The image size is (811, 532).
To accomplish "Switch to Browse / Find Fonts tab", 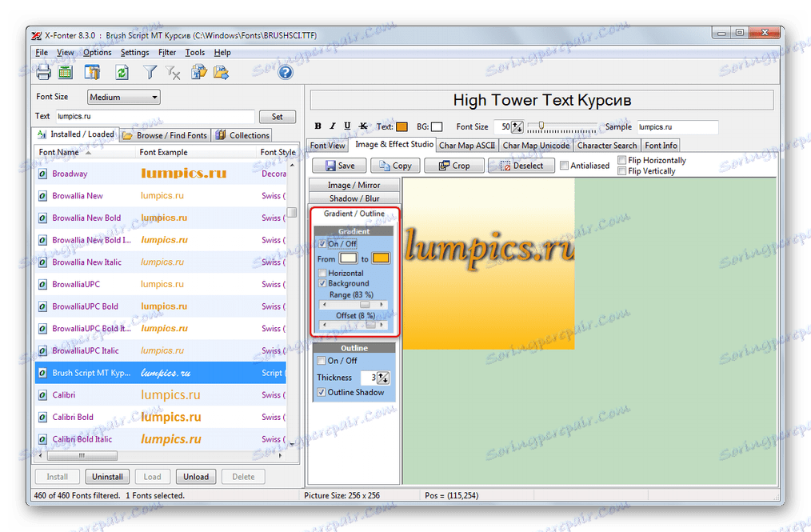I will point(166,135).
